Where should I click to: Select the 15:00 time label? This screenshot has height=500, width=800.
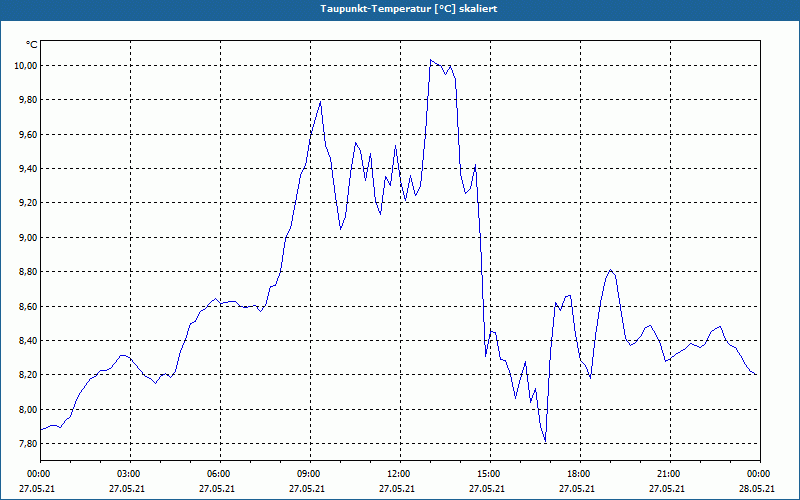click(490, 474)
